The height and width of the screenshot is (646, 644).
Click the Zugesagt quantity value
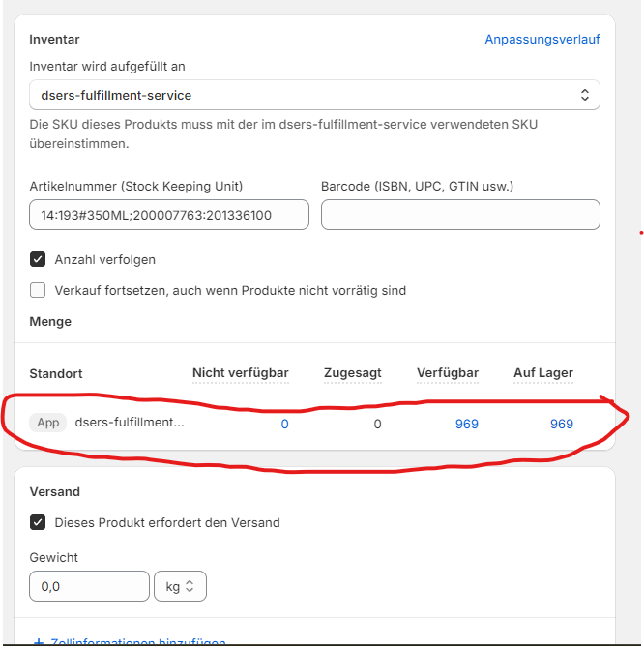coord(377,424)
